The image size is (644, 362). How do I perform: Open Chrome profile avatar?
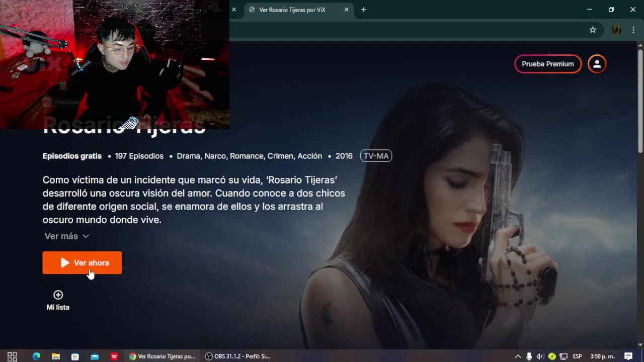[x=616, y=30]
